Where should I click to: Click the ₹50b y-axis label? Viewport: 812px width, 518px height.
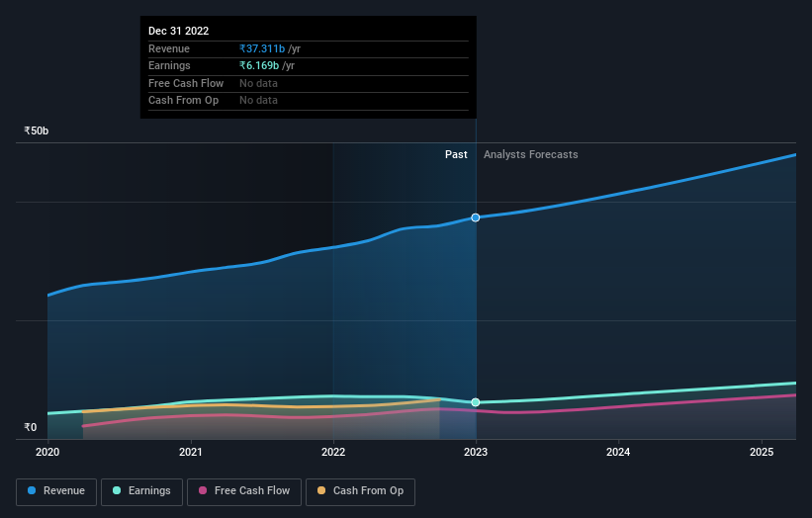pyautogui.click(x=37, y=130)
